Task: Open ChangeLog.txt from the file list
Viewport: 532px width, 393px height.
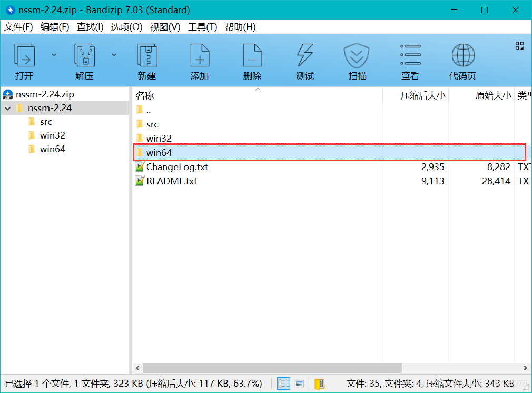Action: tap(178, 166)
